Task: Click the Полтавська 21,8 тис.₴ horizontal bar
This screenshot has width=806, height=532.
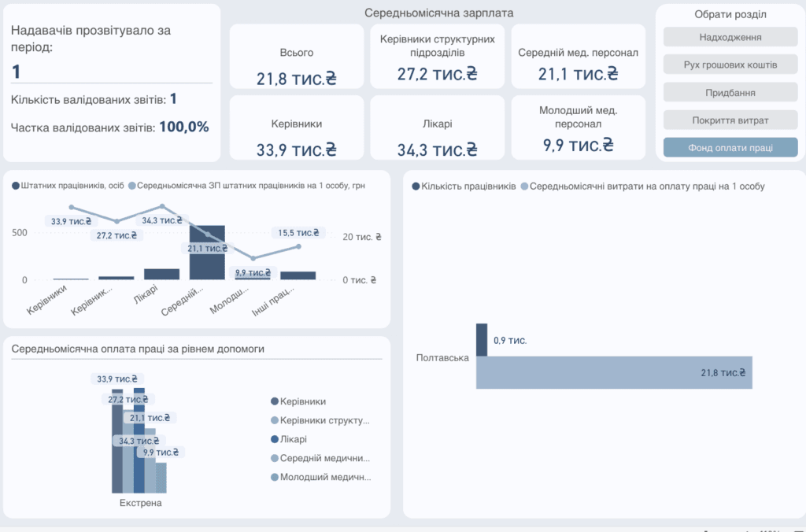Action: point(614,372)
